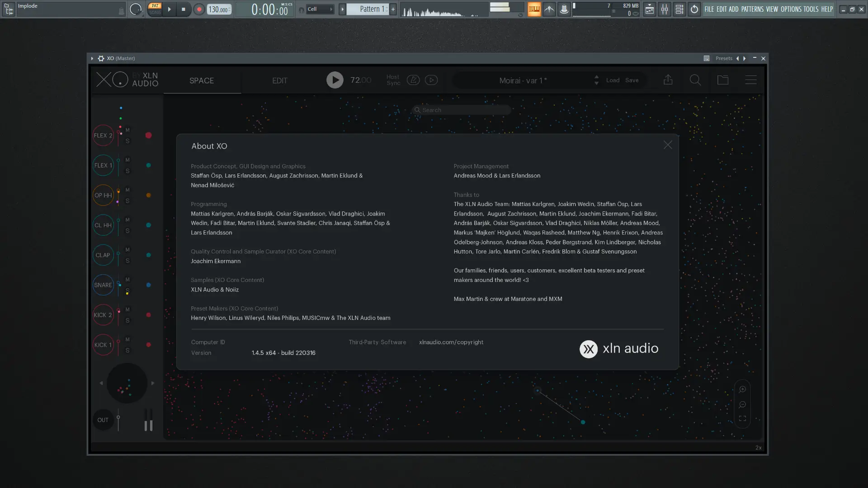Mute the FLEX 2 channel
This screenshot has width=868, height=488.
127,130
